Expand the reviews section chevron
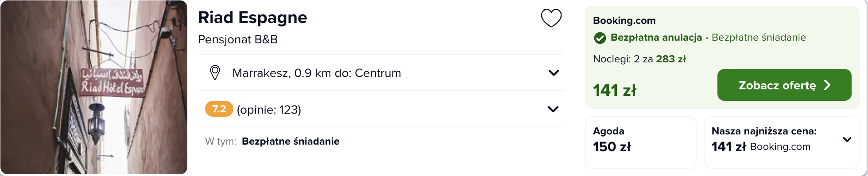Screen dimensions: 868x176 [553, 109]
